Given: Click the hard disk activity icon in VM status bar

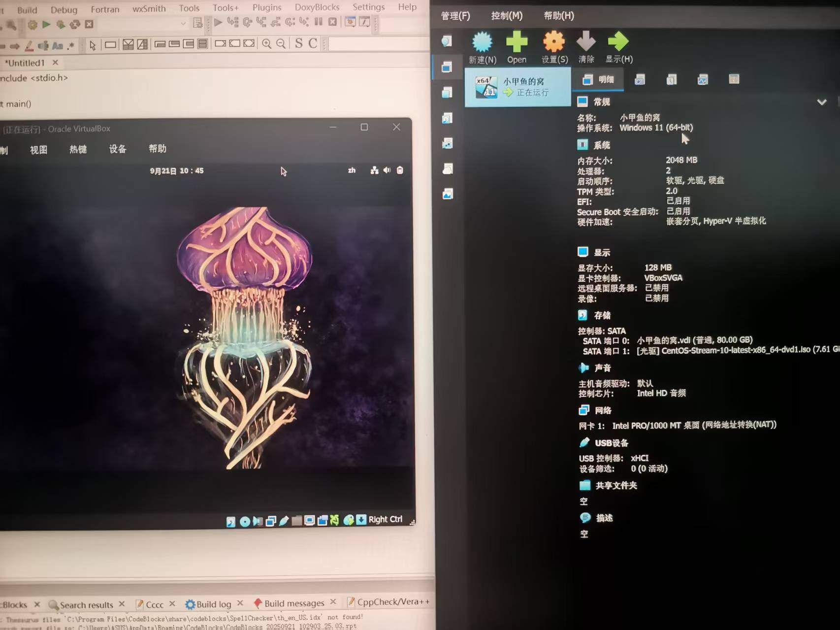Looking at the screenshot, I should point(231,522).
